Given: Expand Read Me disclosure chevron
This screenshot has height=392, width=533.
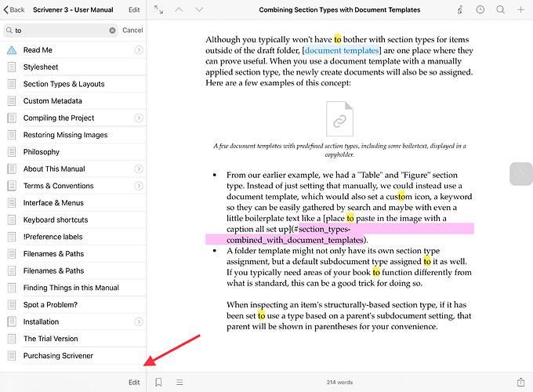Looking at the screenshot, I should tap(139, 50).
